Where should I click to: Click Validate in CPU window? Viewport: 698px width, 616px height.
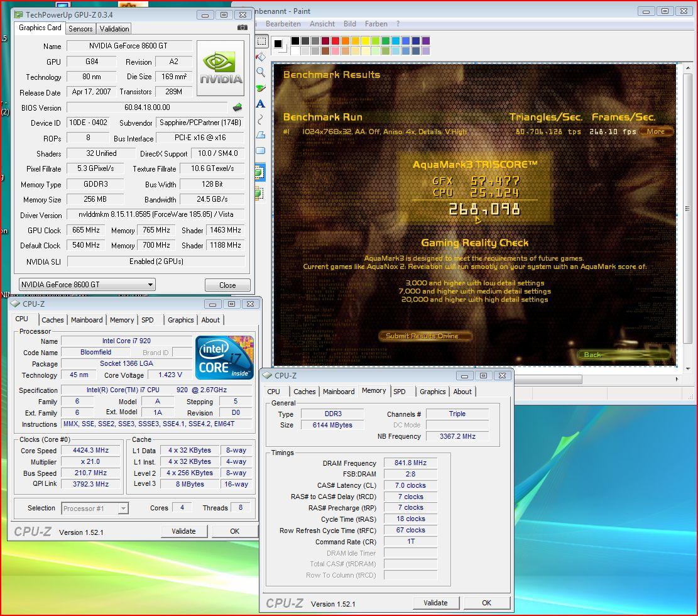tap(183, 531)
